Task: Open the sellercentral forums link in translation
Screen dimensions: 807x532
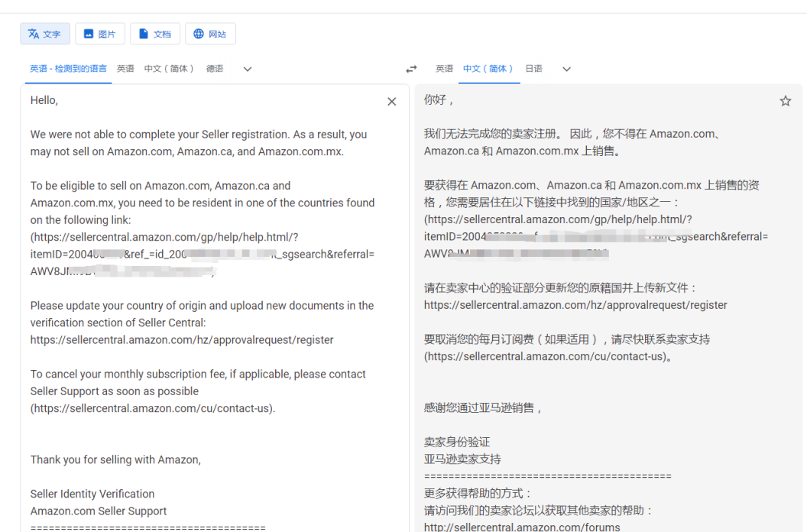Action: click(x=522, y=527)
